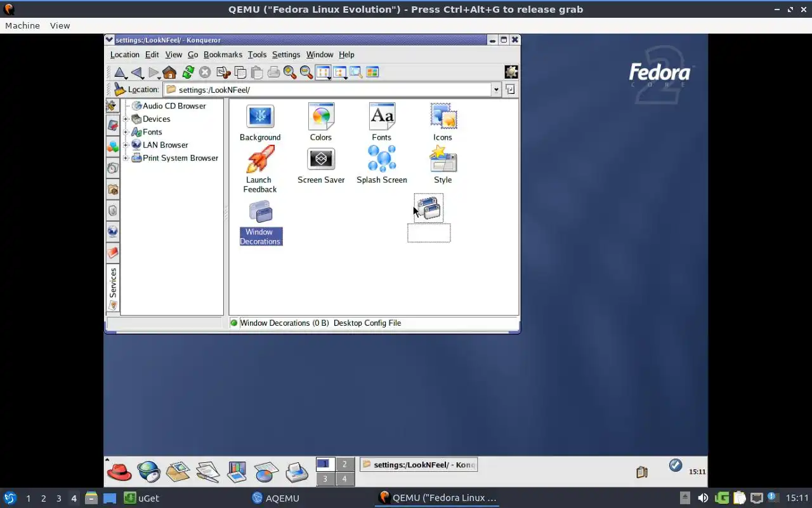The width and height of the screenshot is (812, 508).
Task: Open the Network sidebar globe tab
Action: pyautogui.click(x=113, y=231)
